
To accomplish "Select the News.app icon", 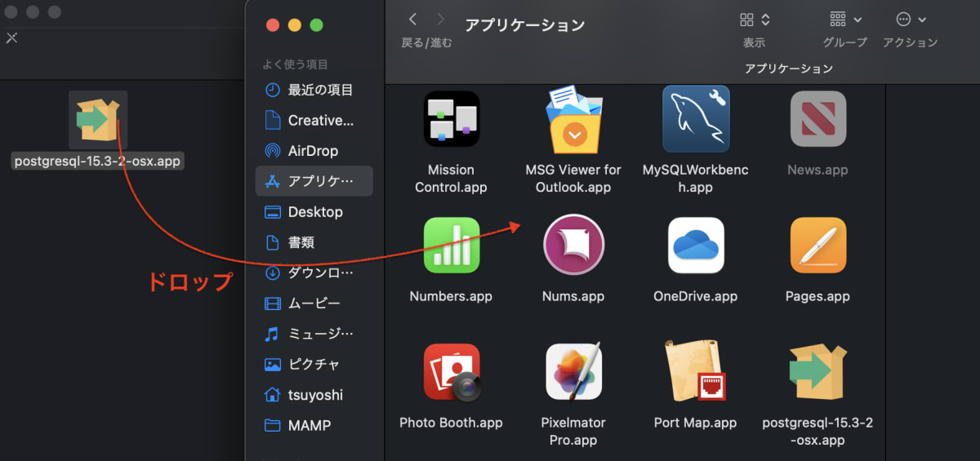I will tap(817, 119).
